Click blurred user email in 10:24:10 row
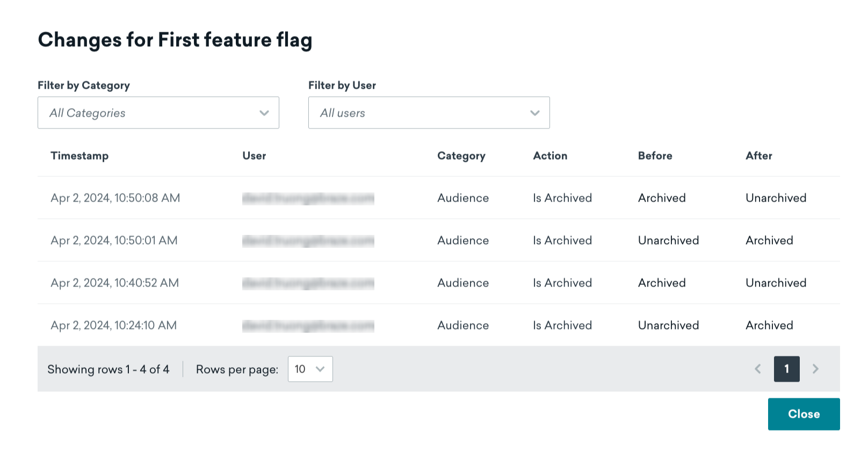 308,326
